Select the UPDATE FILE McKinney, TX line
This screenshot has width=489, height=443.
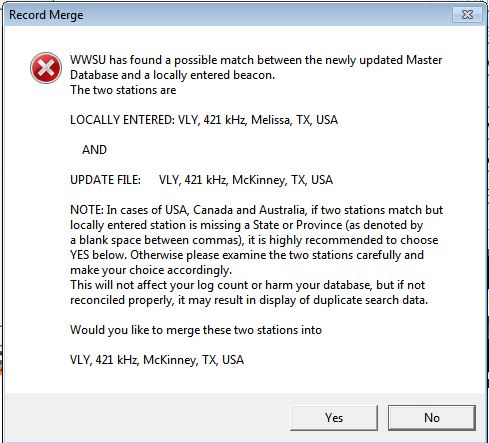click(x=201, y=180)
